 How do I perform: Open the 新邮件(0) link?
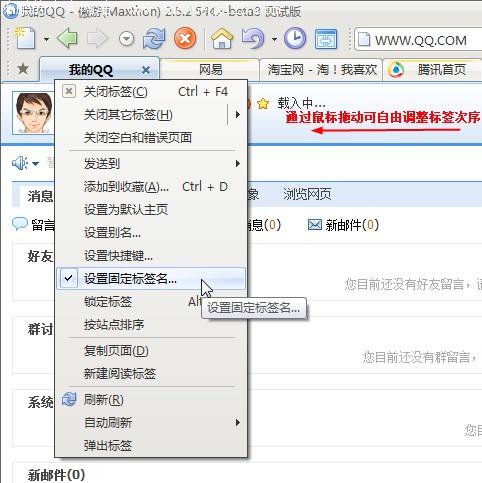tap(343, 225)
